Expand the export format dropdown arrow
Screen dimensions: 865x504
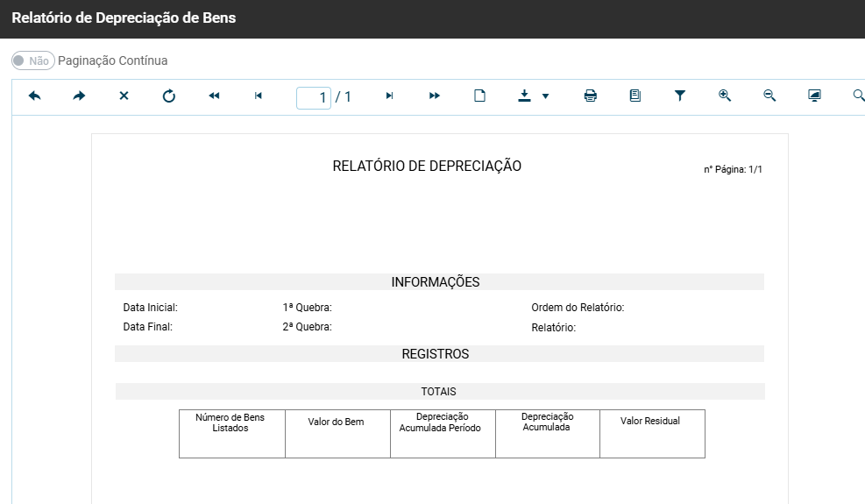[545, 96]
